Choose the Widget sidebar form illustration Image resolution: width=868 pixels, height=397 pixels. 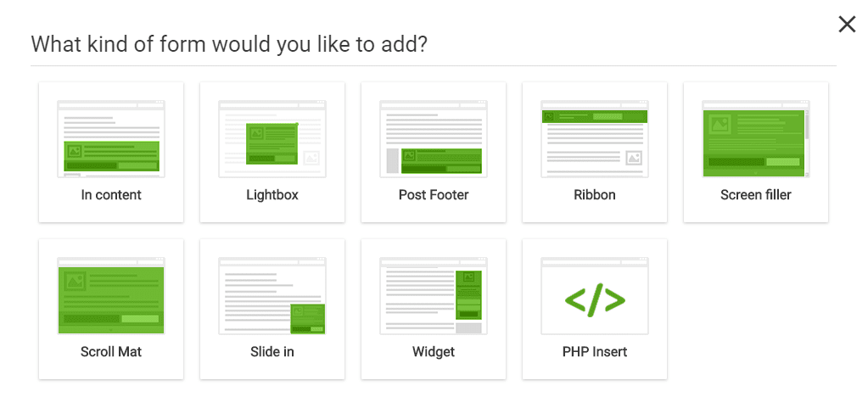(434, 296)
